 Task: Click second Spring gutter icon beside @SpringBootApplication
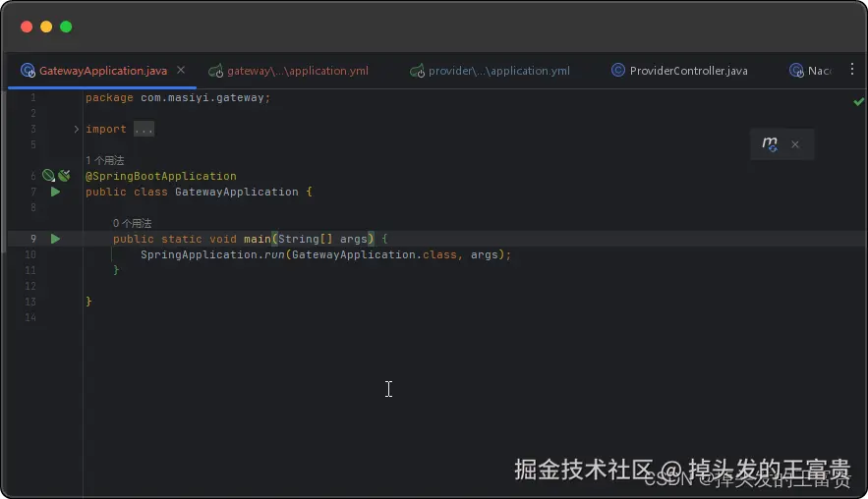[64, 176]
